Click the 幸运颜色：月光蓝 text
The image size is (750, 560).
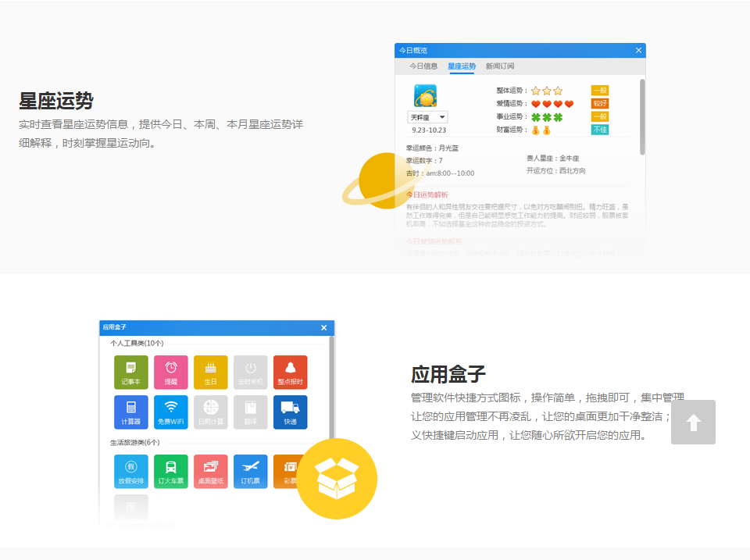pyautogui.click(x=432, y=148)
